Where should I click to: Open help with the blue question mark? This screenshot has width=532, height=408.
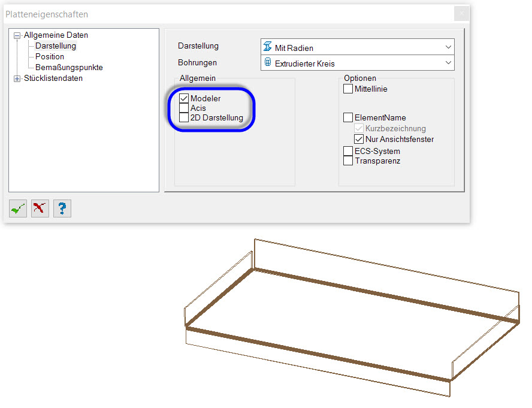[x=62, y=208]
